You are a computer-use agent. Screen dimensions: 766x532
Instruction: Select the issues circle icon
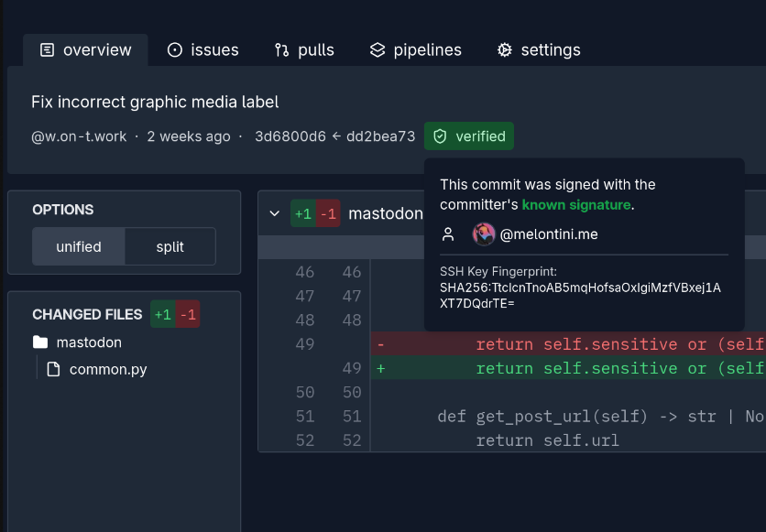point(174,50)
